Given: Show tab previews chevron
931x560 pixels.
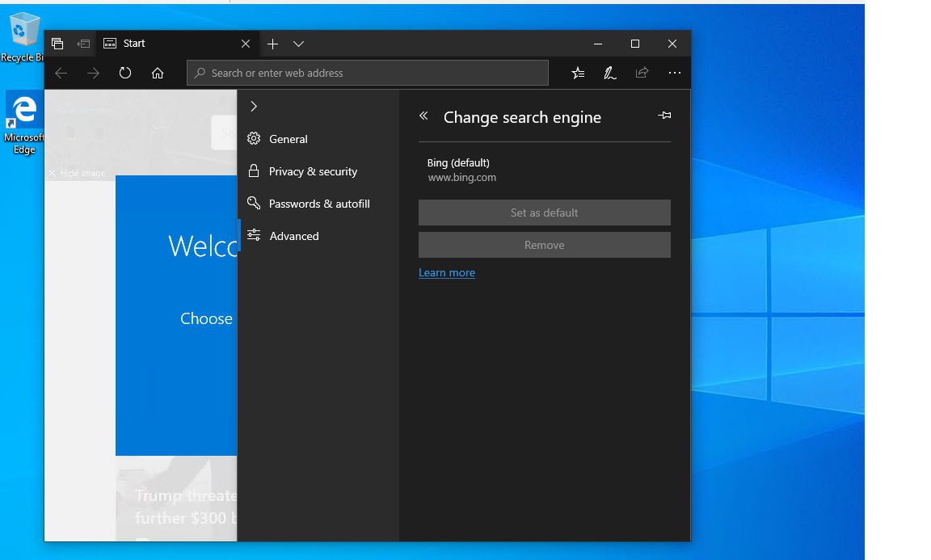Looking at the screenshot, I should 299,44.
